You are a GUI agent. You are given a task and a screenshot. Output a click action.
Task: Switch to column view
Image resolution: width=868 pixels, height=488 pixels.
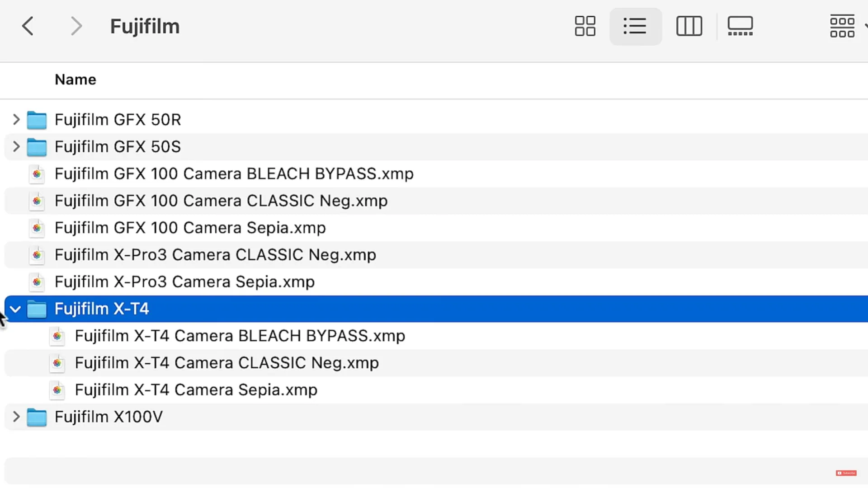pyautogui.click(x=689, y=26)
